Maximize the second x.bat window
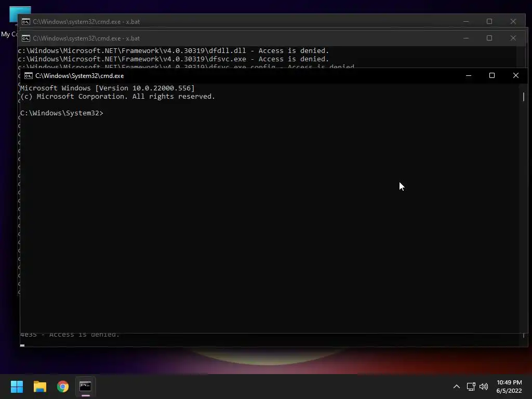Viewport: 532px width, 399px height. tap(489, 38)
